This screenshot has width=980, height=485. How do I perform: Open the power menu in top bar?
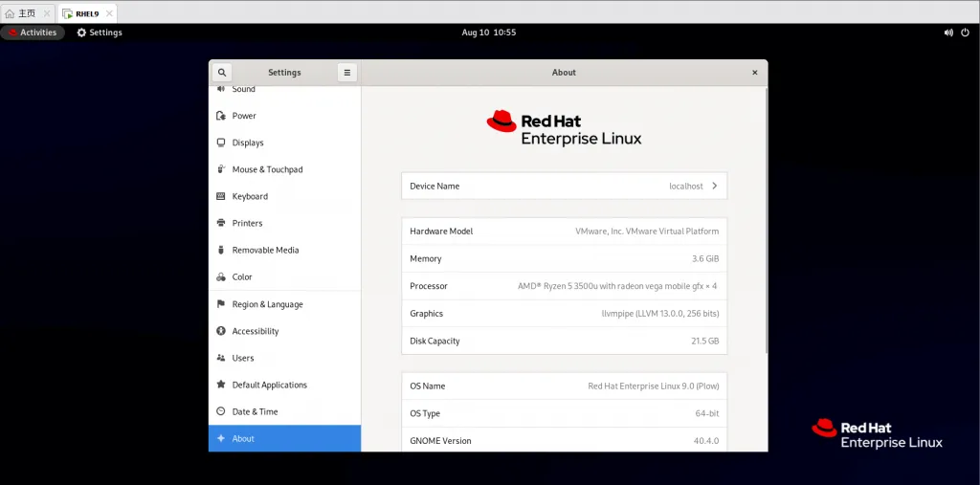point(965,33)
